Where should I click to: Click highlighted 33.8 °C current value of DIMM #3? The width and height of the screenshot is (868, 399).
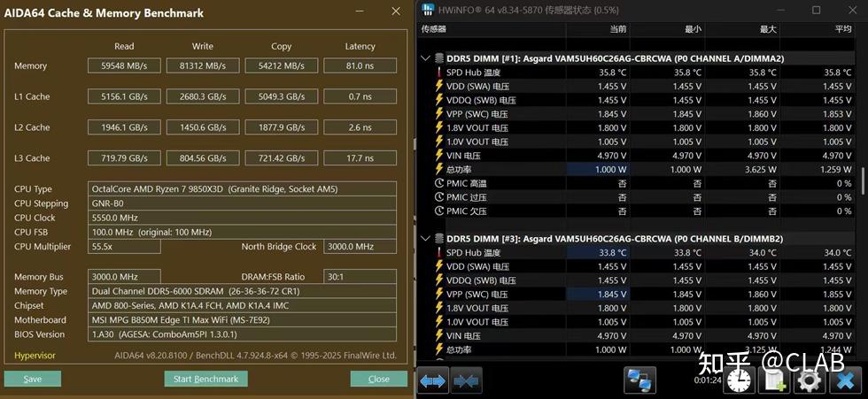pyautogui.click(x=598, y=252)
